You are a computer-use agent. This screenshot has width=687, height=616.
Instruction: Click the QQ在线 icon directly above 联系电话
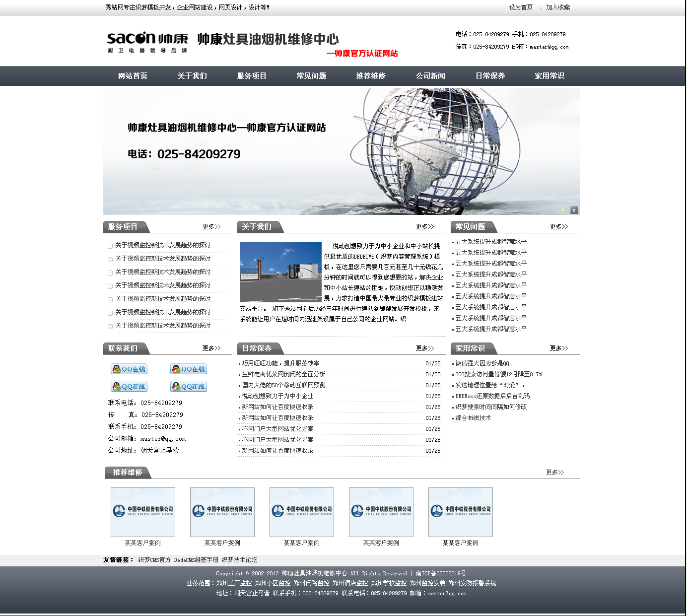129,386
